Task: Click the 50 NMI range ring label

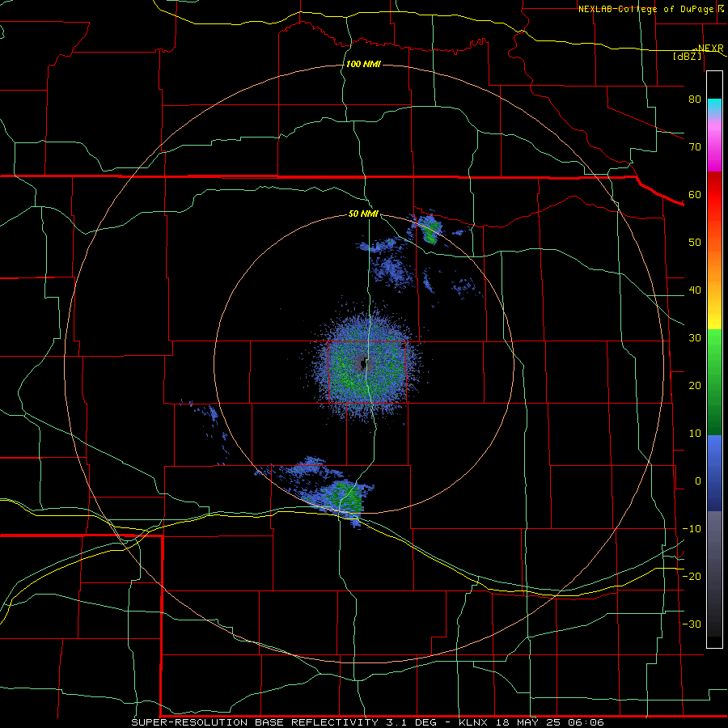Action: (x=363, y=214)
